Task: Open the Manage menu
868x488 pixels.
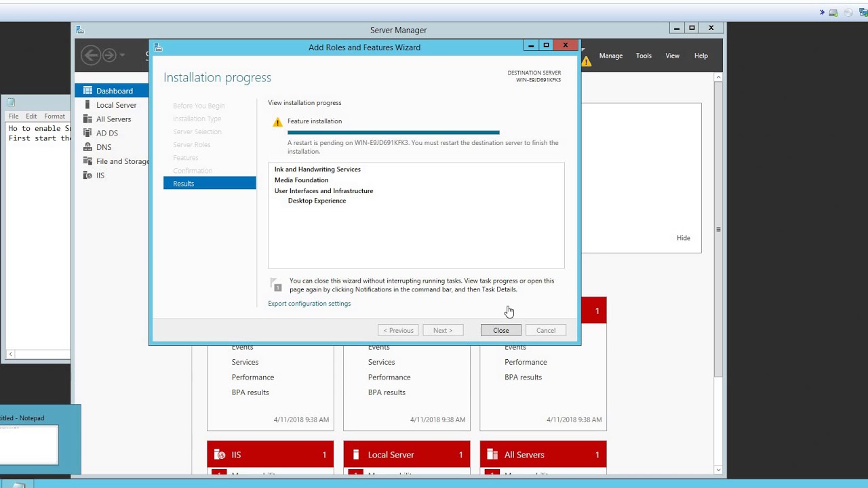Action: point(611,56)
